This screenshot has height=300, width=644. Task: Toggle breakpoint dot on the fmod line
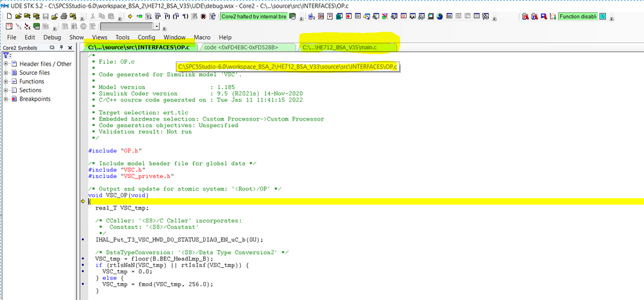pyautogui.click(x=83, y=284)
